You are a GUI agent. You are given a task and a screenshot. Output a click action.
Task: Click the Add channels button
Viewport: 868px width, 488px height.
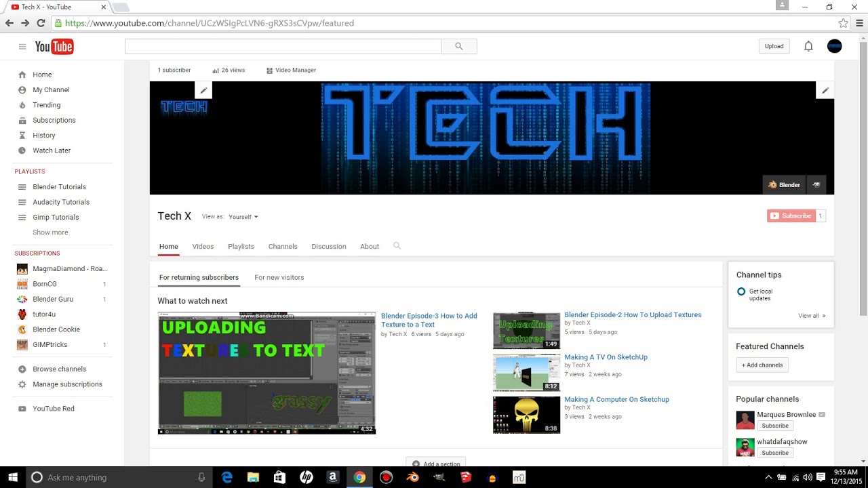pyautogui.click(x=762, y=365)
